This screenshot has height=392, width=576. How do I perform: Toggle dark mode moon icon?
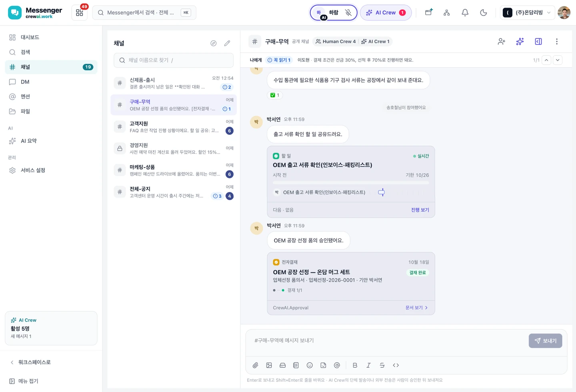[483, 12]
